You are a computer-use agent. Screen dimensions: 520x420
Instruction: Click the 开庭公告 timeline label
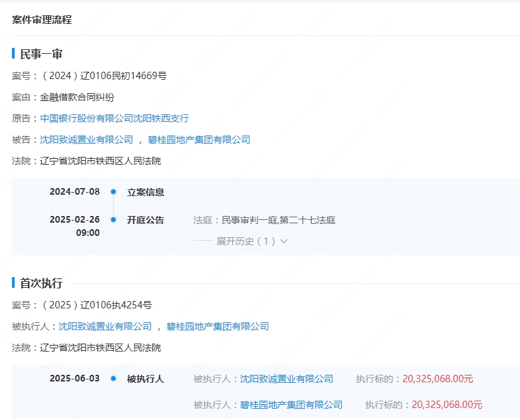pyautogui.click(x=146, y=220)
